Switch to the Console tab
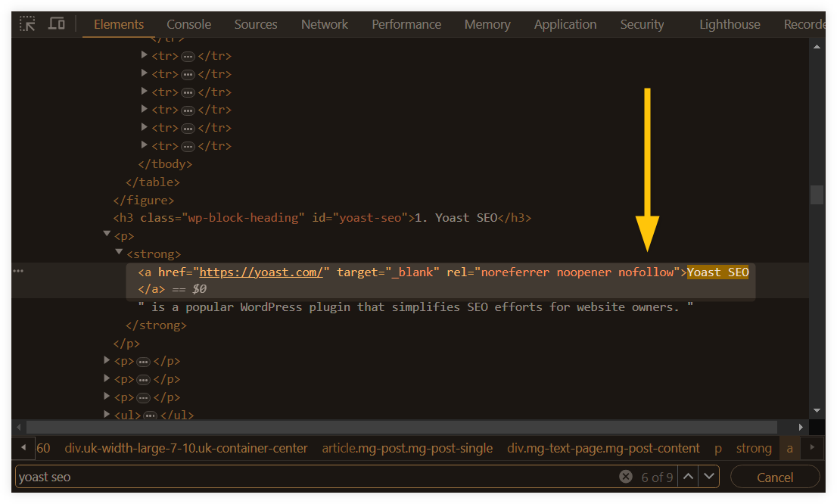837x504 pixels. tap(189, 24)
